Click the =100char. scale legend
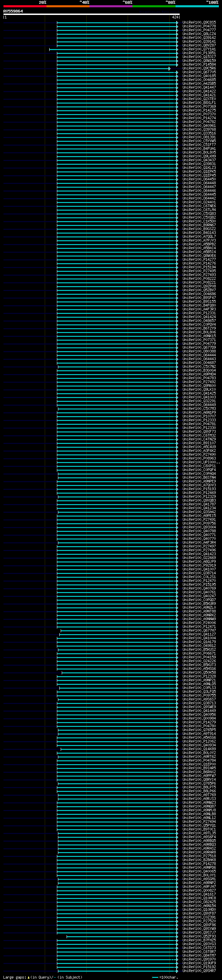Image resolution: width=222 pixels, height=980 pixels. pyautogui.click(x=165, y=977)
